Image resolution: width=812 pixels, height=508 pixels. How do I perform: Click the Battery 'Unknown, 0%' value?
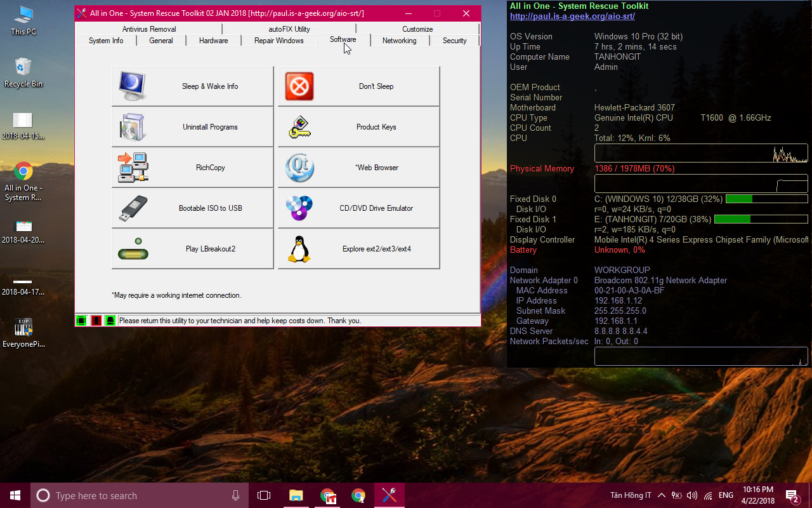coord(620,250)
